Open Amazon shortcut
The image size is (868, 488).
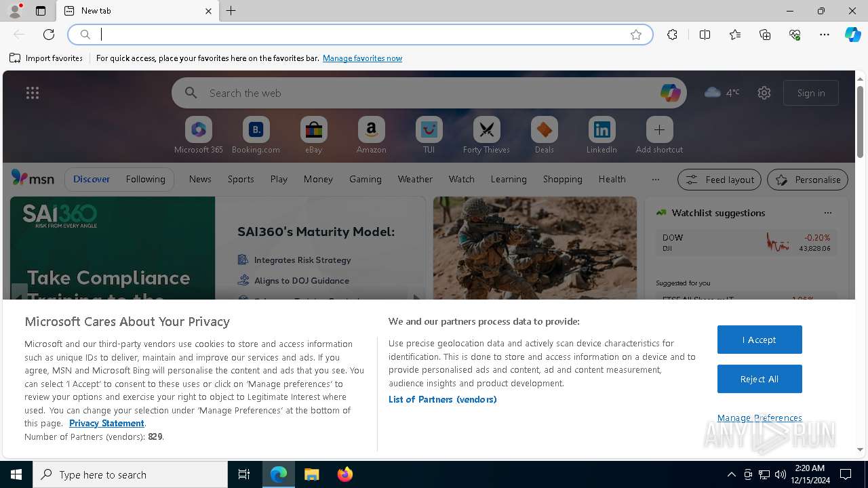tap(371, 135)
